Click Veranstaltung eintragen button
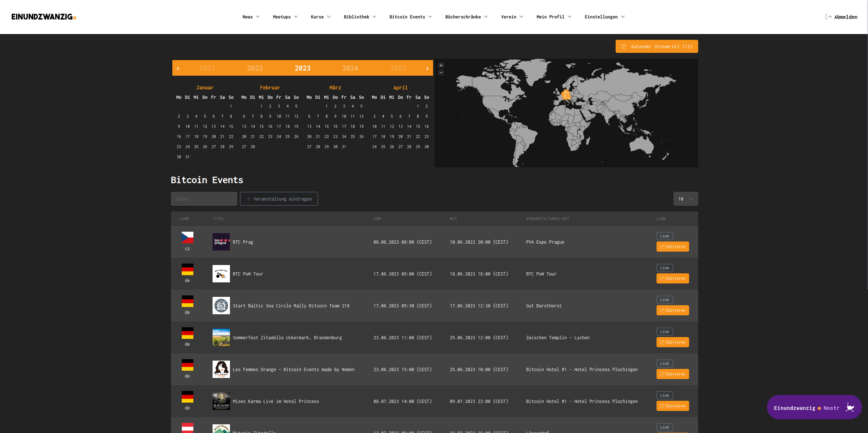Screen dimensions: 868x433 279,199
